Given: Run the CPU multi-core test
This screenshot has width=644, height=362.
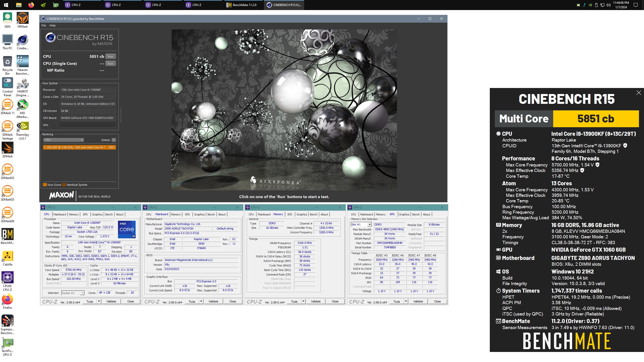Looking at the screenshot, I should 110,57.
